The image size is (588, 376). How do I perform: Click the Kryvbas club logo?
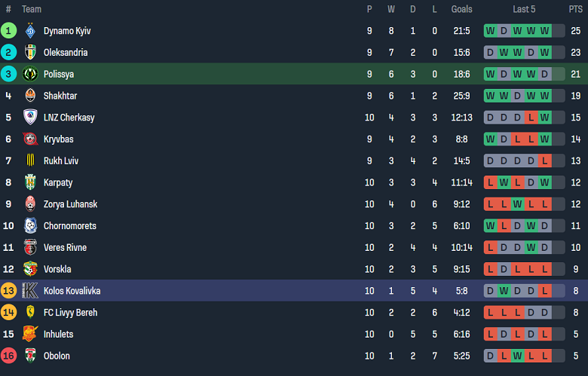(x=30, y=139)
